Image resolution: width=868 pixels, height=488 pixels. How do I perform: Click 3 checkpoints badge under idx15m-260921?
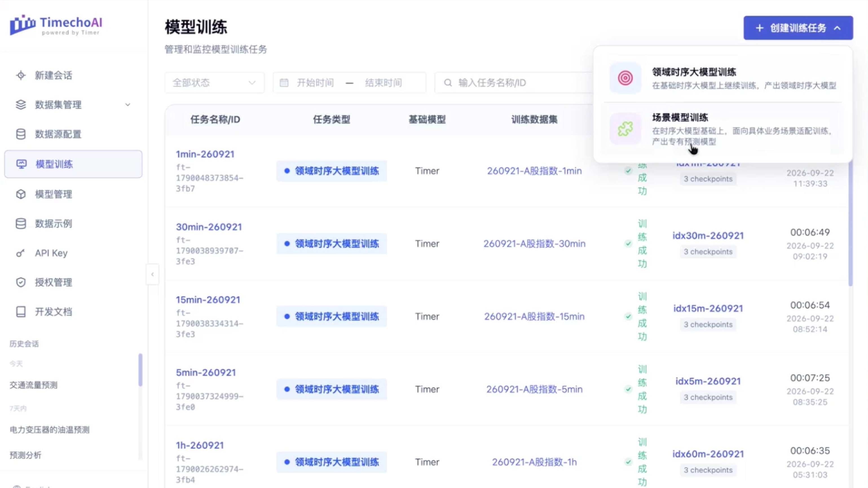tap(708, 324)
